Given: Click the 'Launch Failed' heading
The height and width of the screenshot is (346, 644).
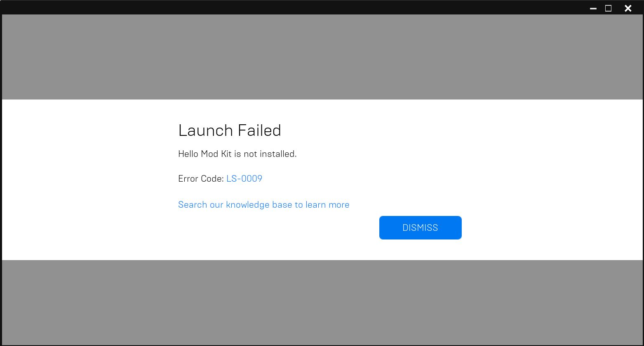Looking at the screenshot, I should click(229, 130).
